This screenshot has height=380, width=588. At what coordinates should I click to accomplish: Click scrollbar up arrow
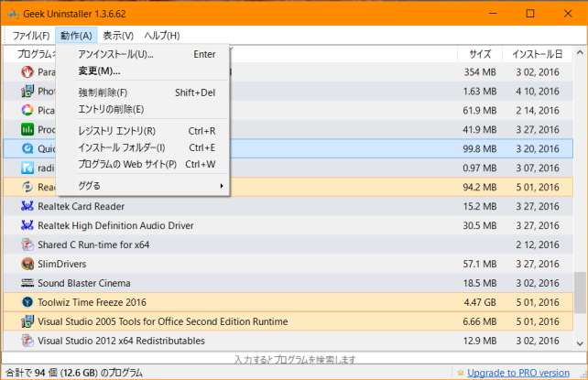click(580, 53)
